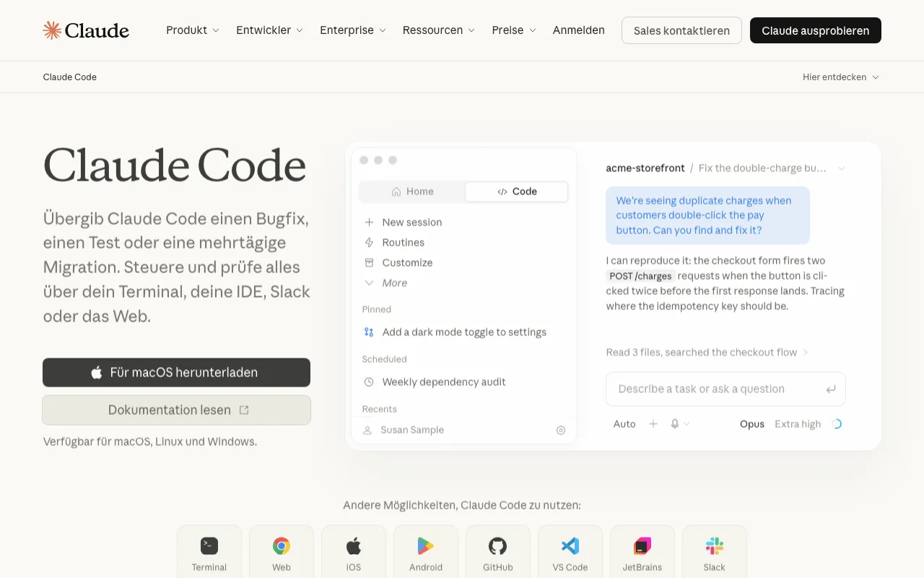
Task: Expand the session title chevron dropdown
Action: click(842, 168)
